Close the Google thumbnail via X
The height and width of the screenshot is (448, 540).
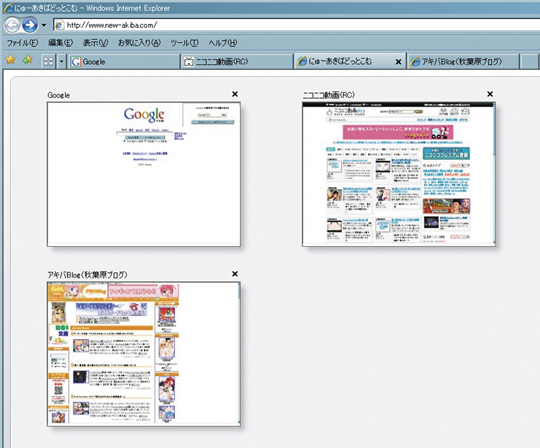click(x=235, y=94)
